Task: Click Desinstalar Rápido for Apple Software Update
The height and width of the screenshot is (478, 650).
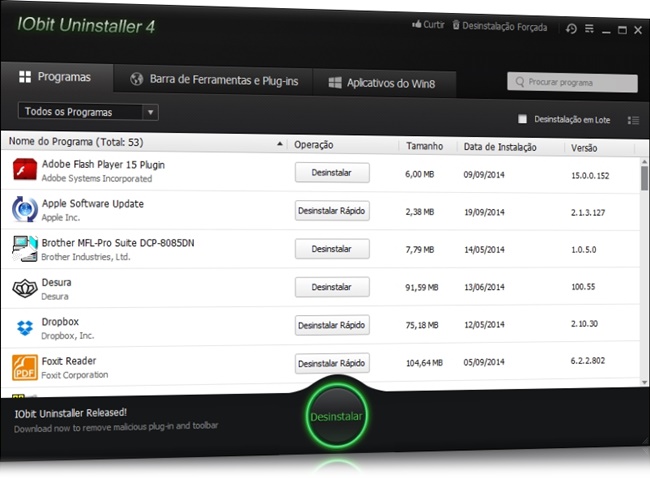Action: point(332,211)
